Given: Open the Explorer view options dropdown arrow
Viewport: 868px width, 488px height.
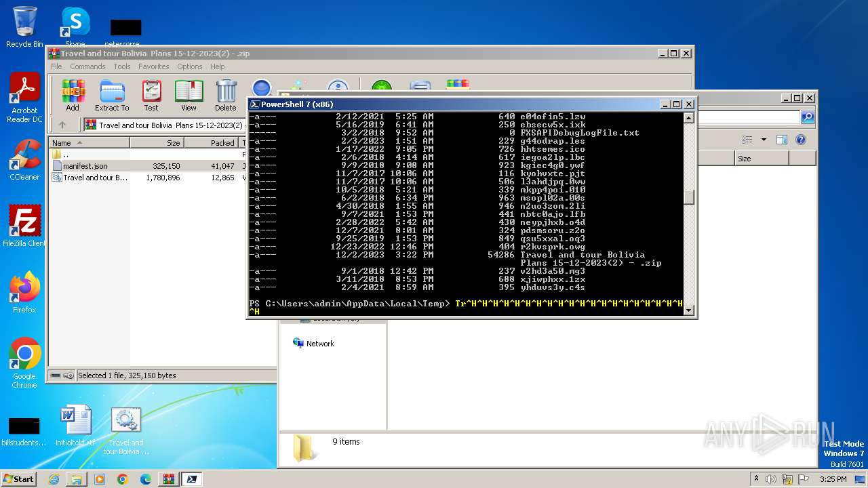Looking at the screenshot, I should pos(764,140).
